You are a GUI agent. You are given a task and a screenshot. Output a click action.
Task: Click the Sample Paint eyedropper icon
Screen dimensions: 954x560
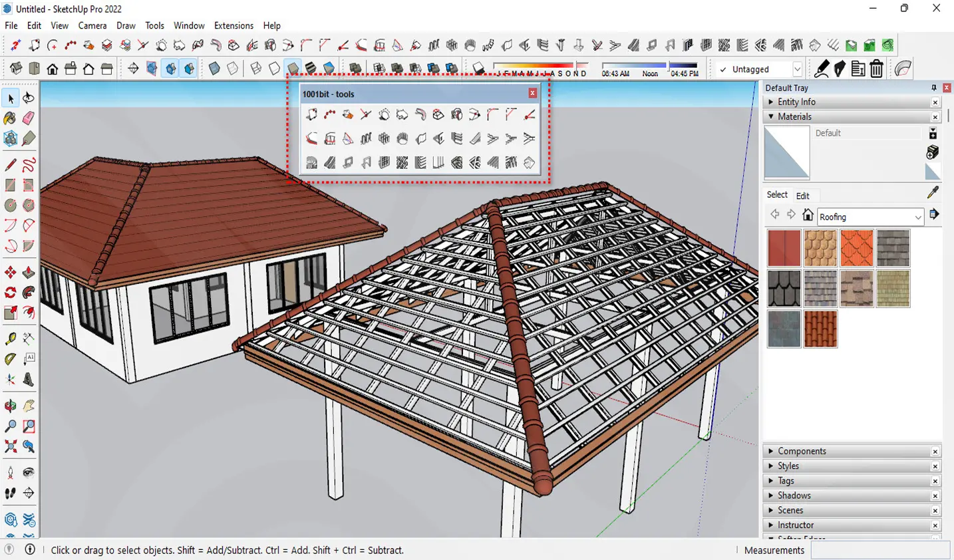pyautogui.click(x=933, y=193)
